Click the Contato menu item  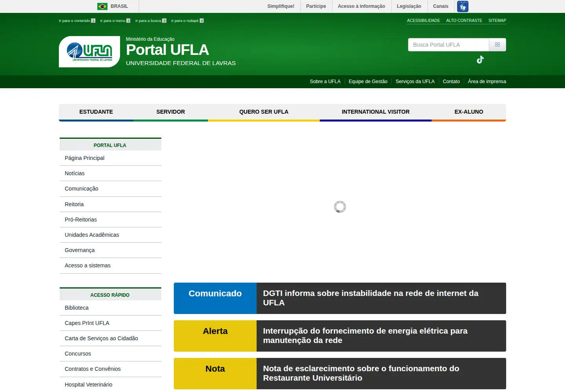coord(451,82)
